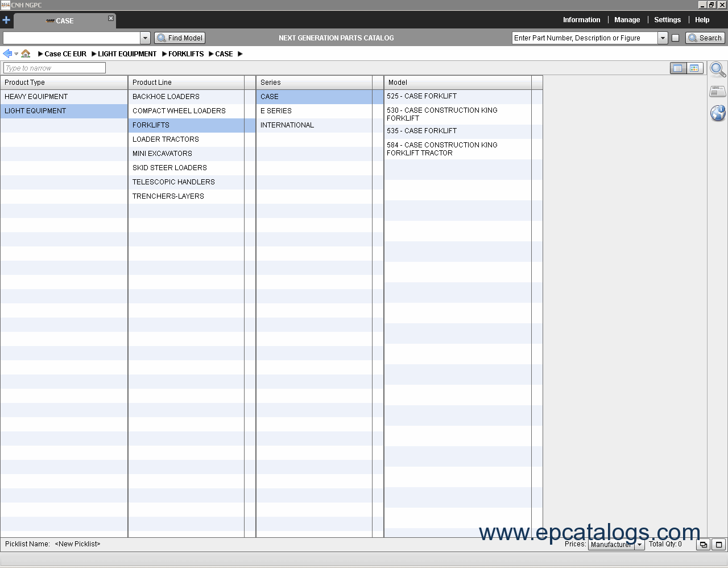Open the Settings menu
This screenshot has height=568, width=728.
pyautogui.click(x=667, y=20)
